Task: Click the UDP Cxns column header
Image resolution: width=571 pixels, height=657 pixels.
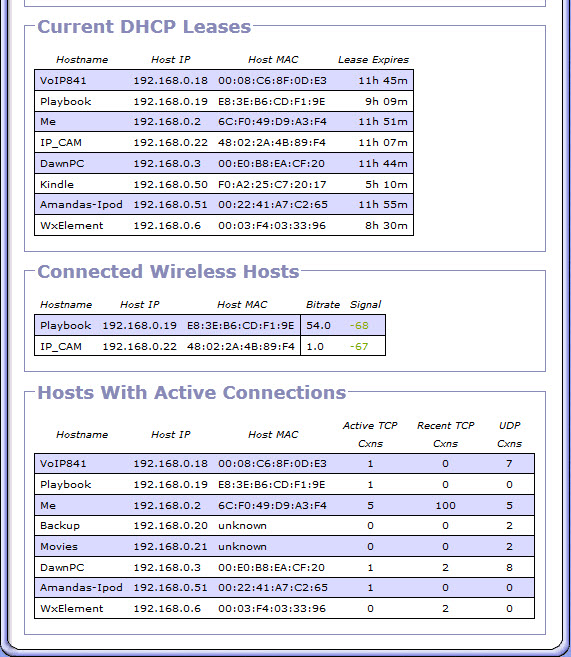Action: coord(509,435)
